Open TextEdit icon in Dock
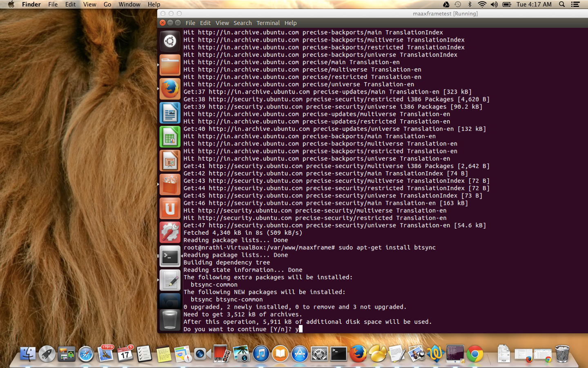 coord(397,354)
